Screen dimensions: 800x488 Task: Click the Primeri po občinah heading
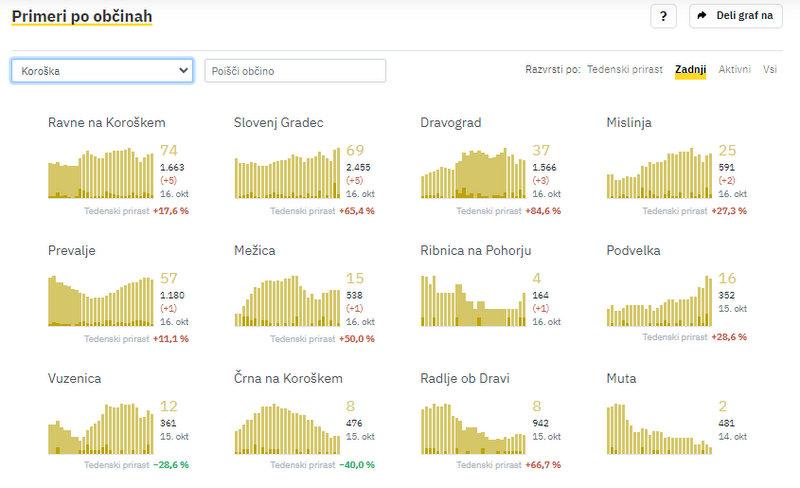coord(81,16)
